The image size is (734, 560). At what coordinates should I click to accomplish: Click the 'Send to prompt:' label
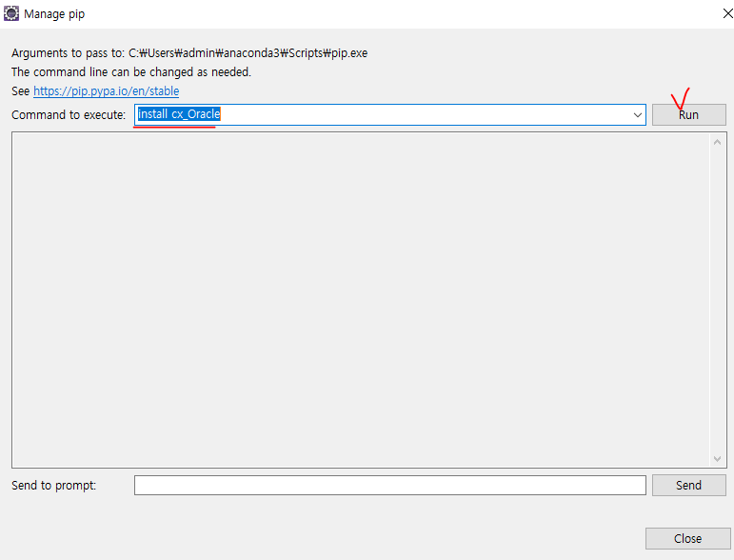[x=54, y=485]
